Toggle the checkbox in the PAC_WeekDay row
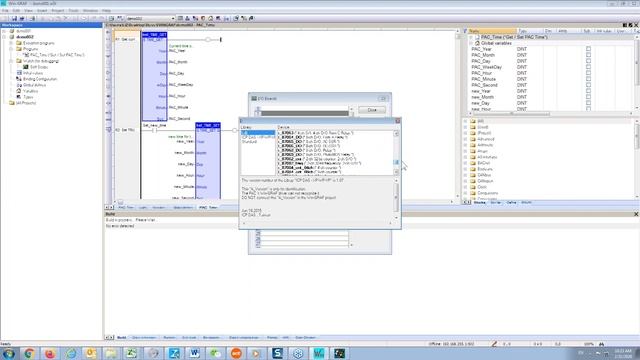Screen dimensions: 640x360 coord(588,67)
